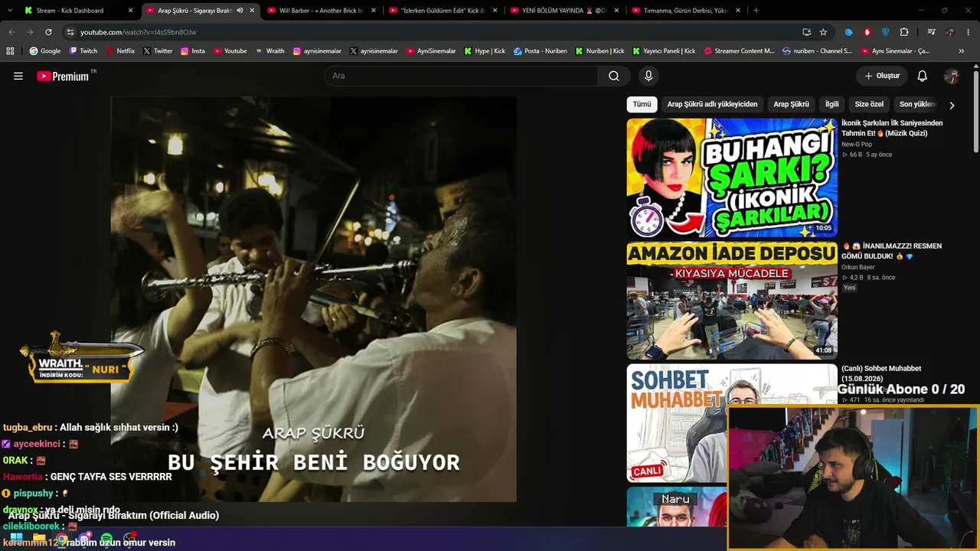Open the 'Hype | Kick' bookmark

pos(484,51)
